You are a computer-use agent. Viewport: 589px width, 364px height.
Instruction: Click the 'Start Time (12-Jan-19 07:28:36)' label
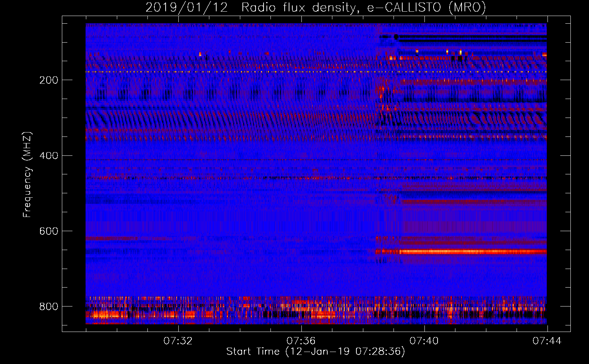316,352
